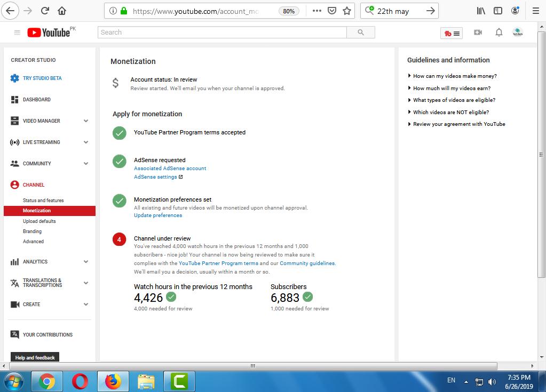
Task: Open the Firefox home page
Action: tap(62, 11)
